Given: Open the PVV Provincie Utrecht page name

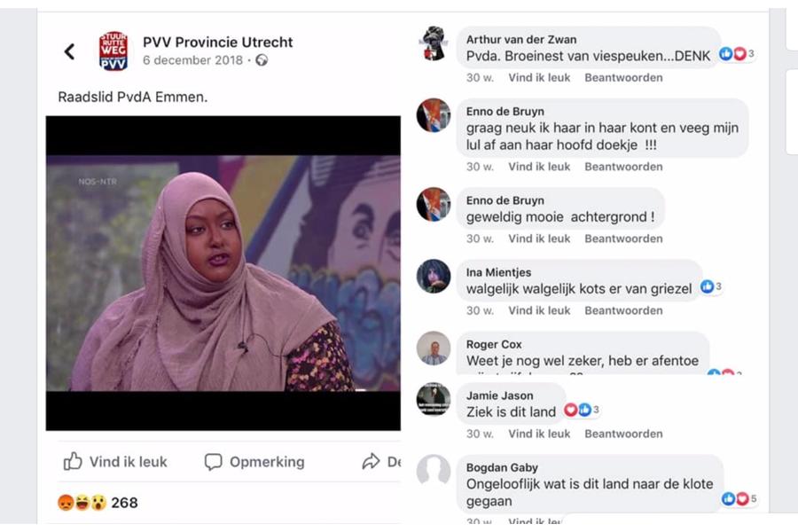Looking at the screenshot, I should click(218, 42).
